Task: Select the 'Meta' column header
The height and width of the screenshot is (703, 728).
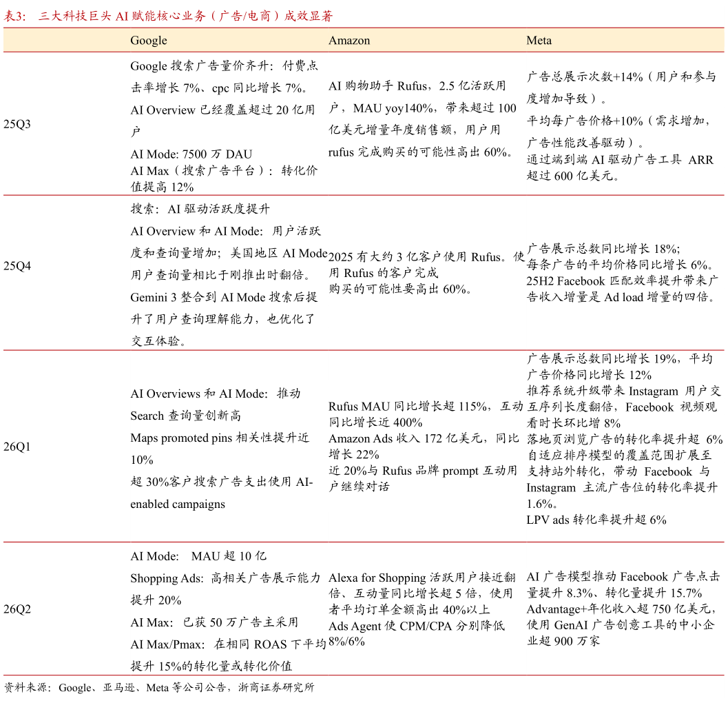Action: [x=539, y=41]
